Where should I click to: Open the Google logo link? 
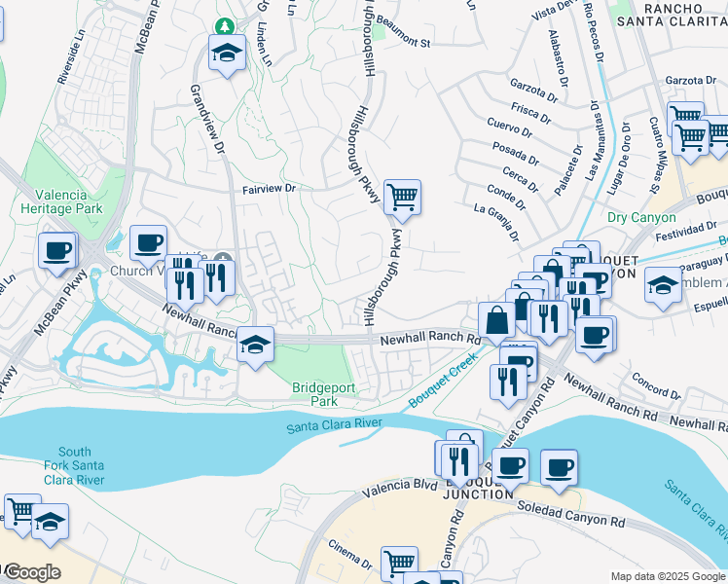point(32,573)
